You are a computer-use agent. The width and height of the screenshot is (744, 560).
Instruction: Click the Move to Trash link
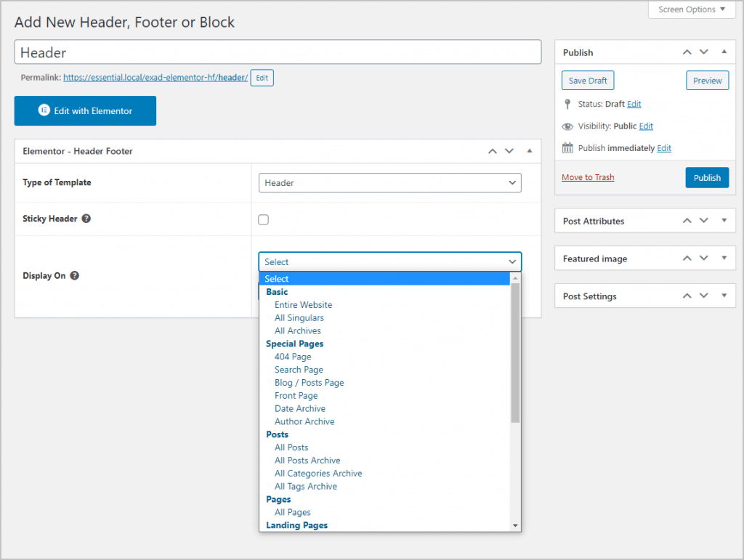click(588, 177)
